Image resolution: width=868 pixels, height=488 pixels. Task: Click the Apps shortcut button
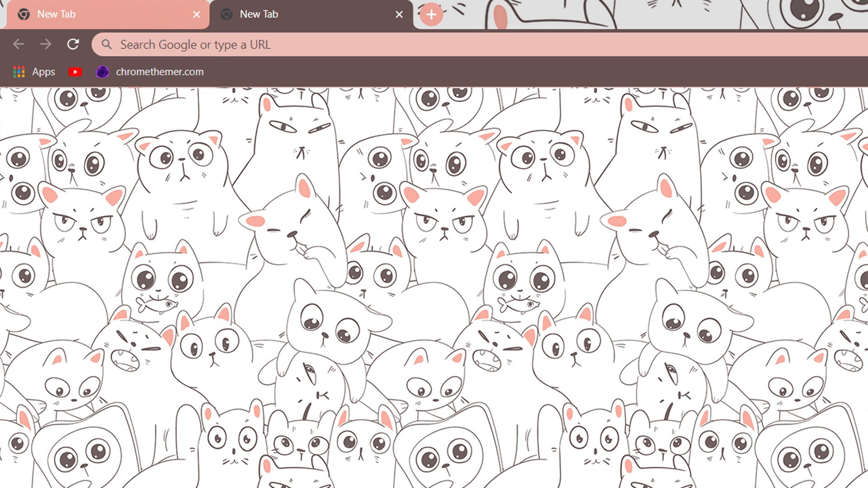(x=33, y=71)
